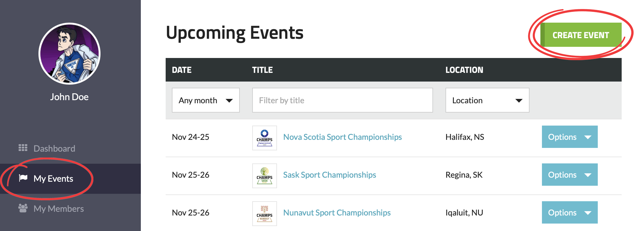
Task: Go to Dashboard in the sidebar
Action: coord(54,149)
